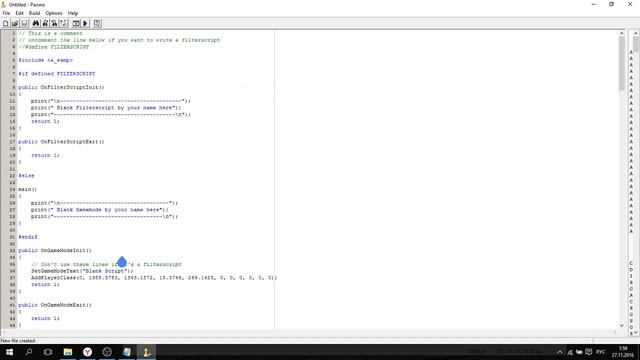Image resolution: width=640 pixels, height=360 pixels.
Task: Open the Edit menu
Action: (20, 13)
